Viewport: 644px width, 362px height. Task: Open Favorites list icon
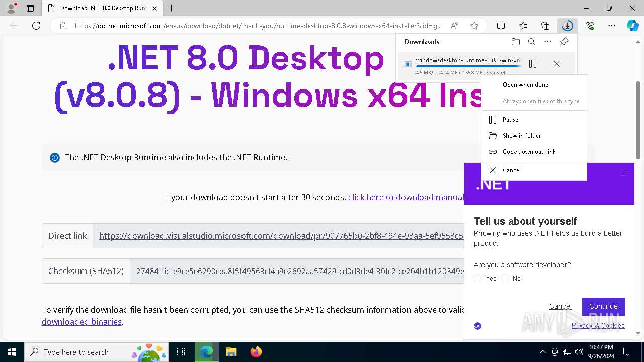523,26
